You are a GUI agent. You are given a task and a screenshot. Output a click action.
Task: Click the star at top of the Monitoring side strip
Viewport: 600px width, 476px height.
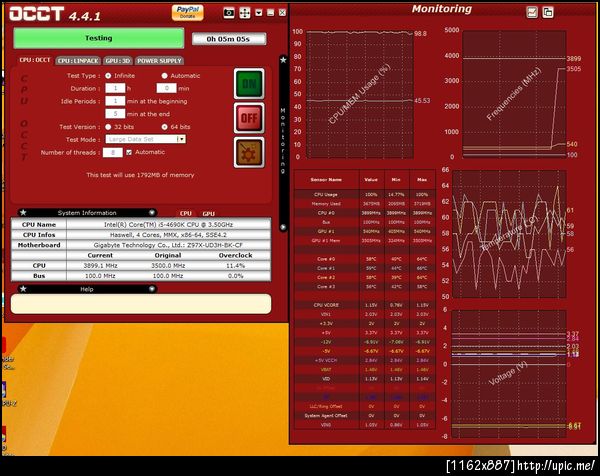pyautogui.click(x=283, y=60)
